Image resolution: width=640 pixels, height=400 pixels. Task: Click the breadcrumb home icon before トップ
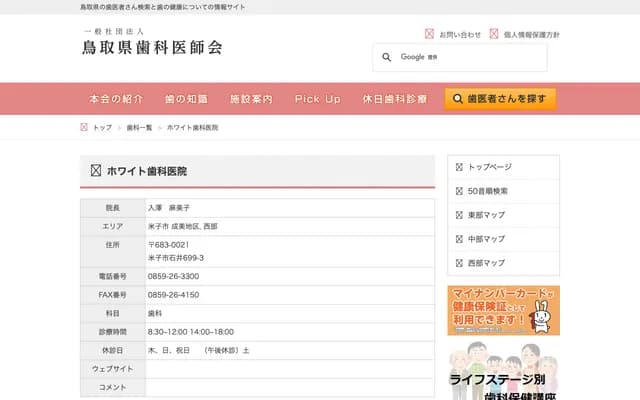tap(84, 128)
